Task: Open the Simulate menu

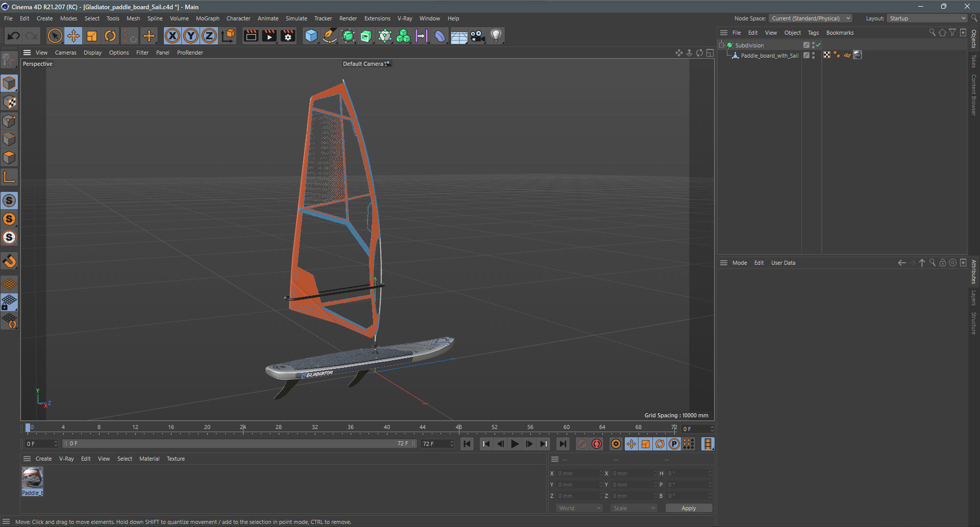Action: [x=296, y=18]
